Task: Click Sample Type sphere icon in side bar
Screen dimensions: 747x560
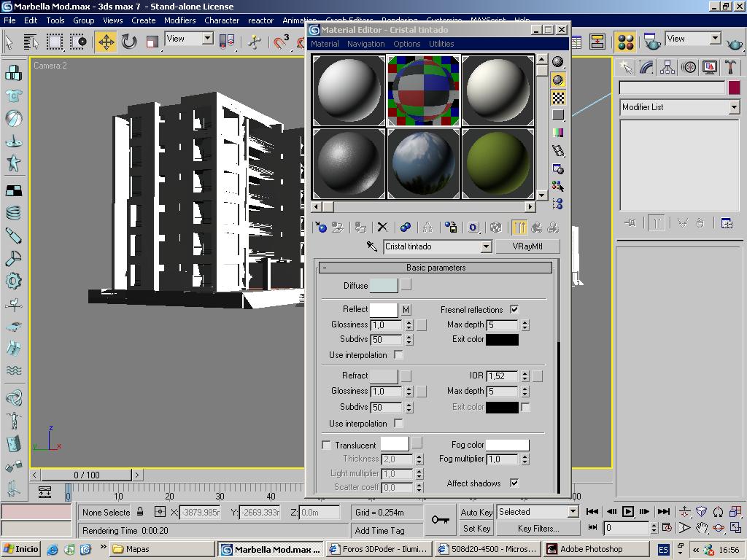Action: 558,61
